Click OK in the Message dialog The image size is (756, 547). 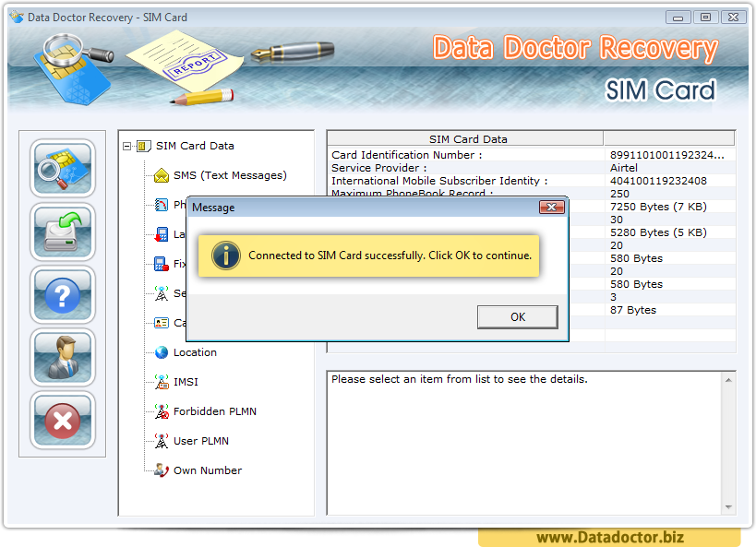click(x=517, y=317)
